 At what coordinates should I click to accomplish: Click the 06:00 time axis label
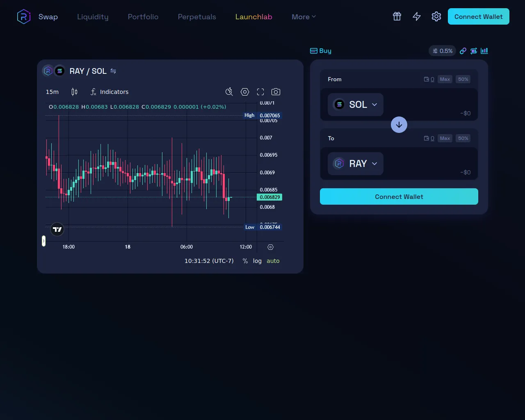[187, 247]
